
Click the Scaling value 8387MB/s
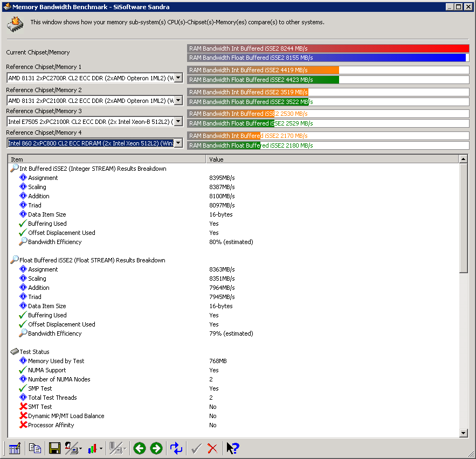(222, 187)
